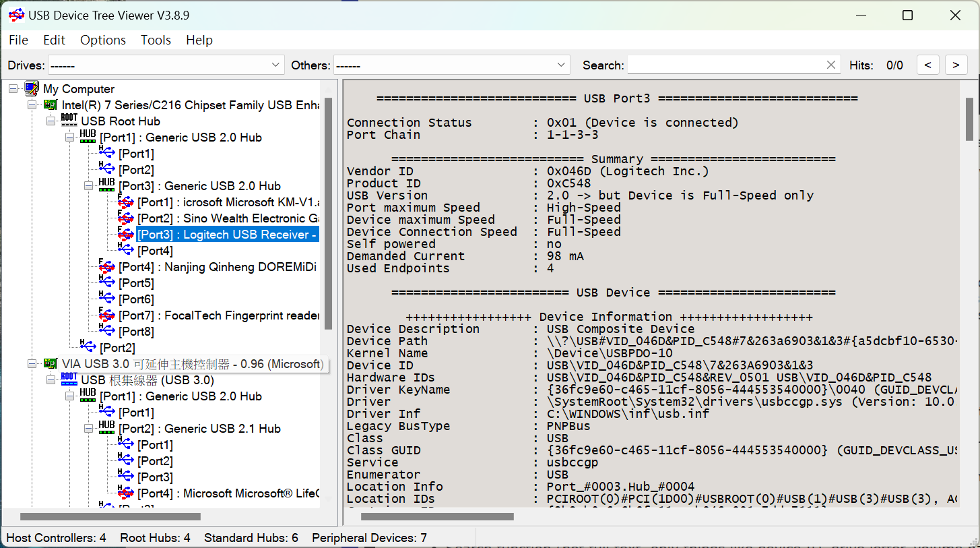Click the VIA USB 3.0 controller icon
The height and width of the screenshot is (548, 980).
coord(51,364)
